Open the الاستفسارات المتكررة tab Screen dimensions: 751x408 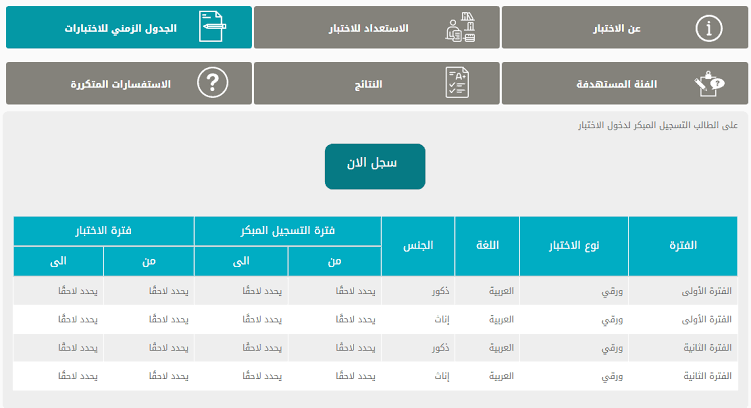129,83
